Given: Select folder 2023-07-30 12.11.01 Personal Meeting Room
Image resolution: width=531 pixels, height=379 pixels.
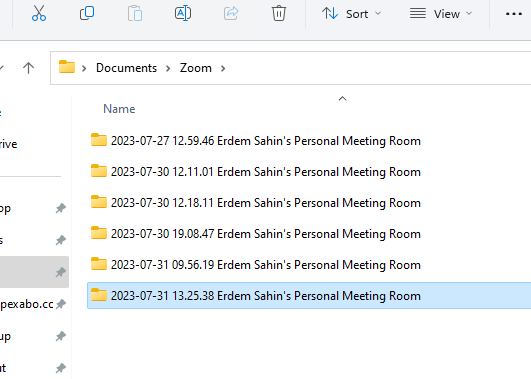Looking at the screenshot, I should point(266,172).
